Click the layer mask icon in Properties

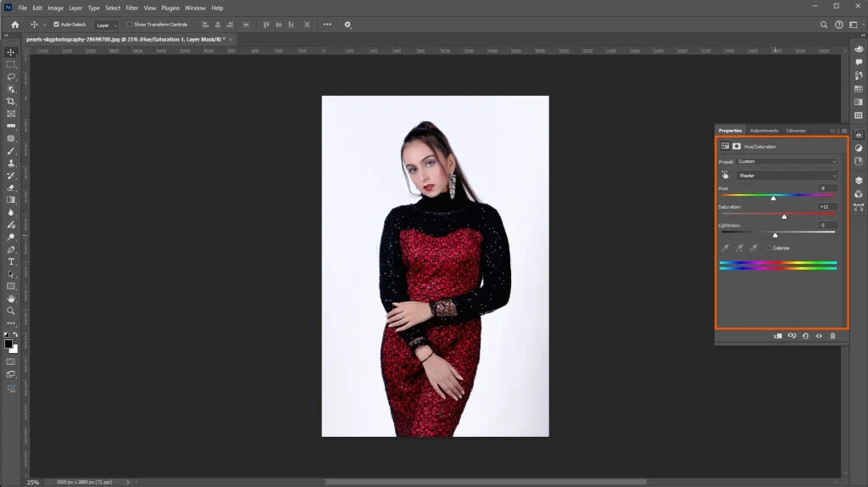click(737, 146)
